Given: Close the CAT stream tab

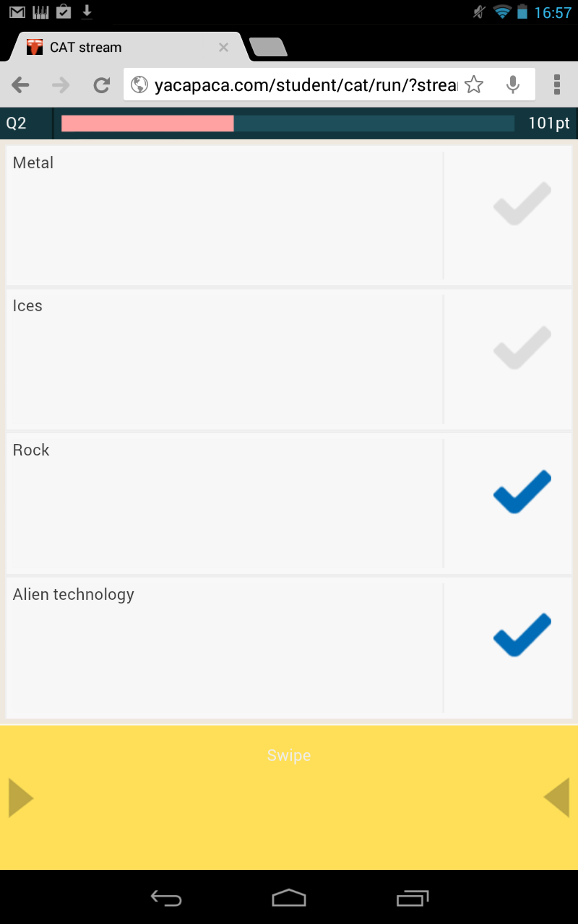Looking at the screenshot, I should (x=223, y=47).
